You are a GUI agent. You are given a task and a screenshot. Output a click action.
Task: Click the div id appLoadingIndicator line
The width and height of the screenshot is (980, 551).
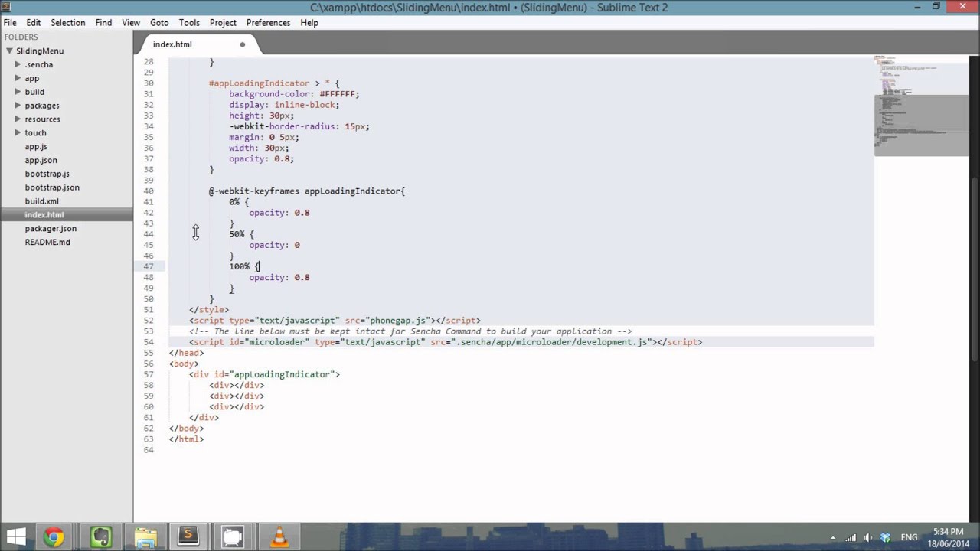(264, 374)
